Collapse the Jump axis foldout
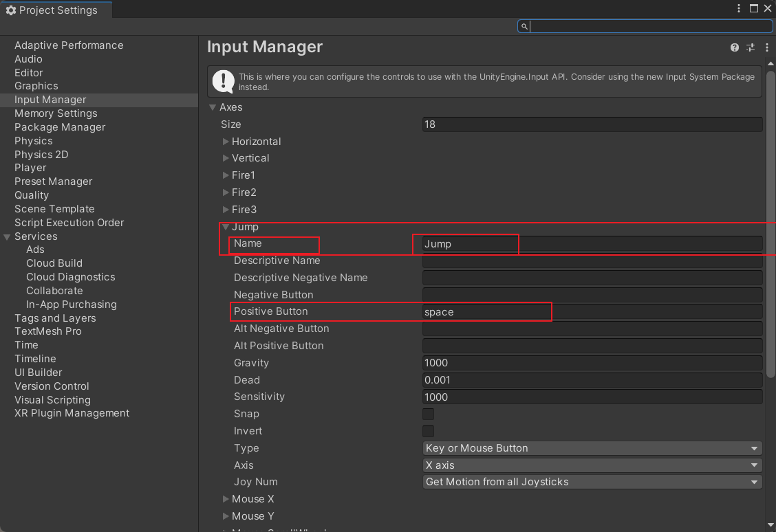 coord(226,227)
